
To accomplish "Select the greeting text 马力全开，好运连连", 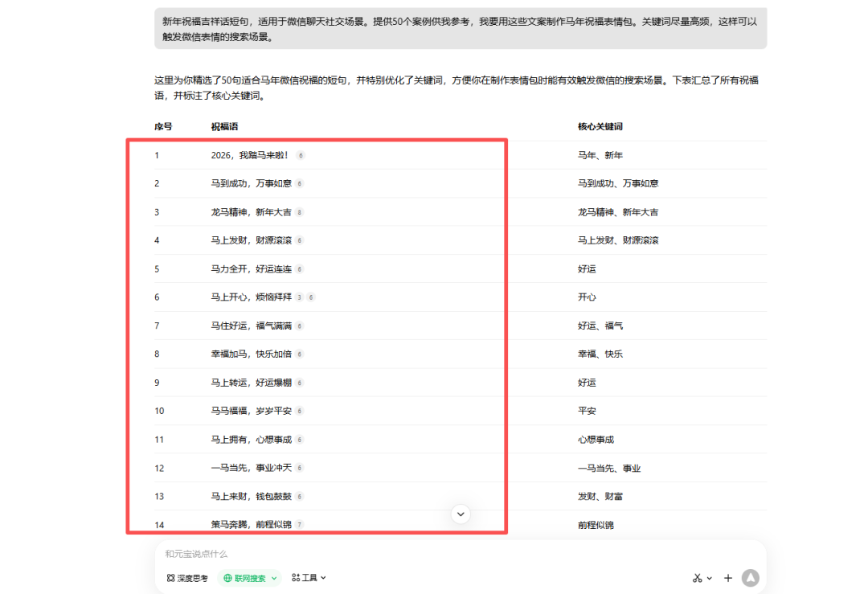I will [252, 269].
